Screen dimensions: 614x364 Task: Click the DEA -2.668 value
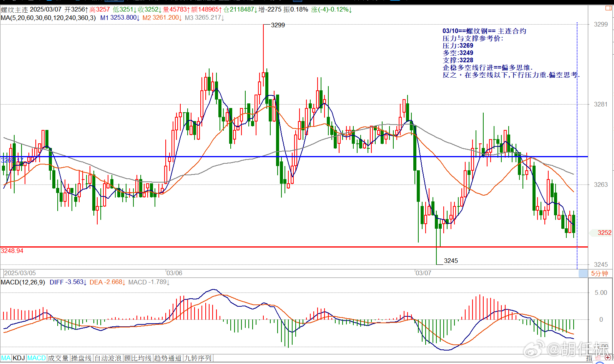pos(108,282)
